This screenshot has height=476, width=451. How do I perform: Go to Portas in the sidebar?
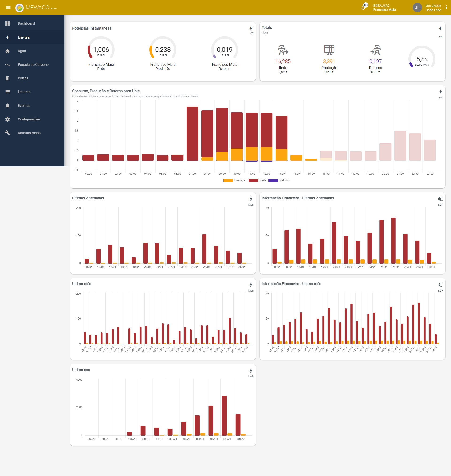pyautogui.click(x=32, y=78)
